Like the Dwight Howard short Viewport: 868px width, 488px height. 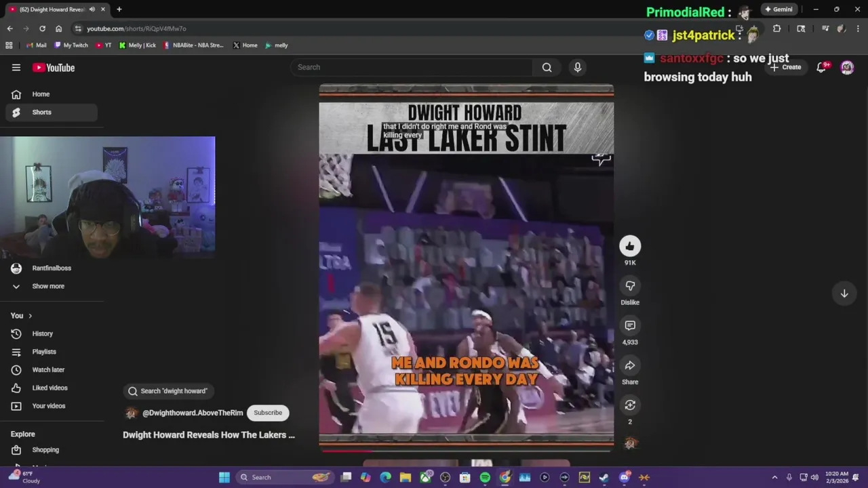point(630,246)
